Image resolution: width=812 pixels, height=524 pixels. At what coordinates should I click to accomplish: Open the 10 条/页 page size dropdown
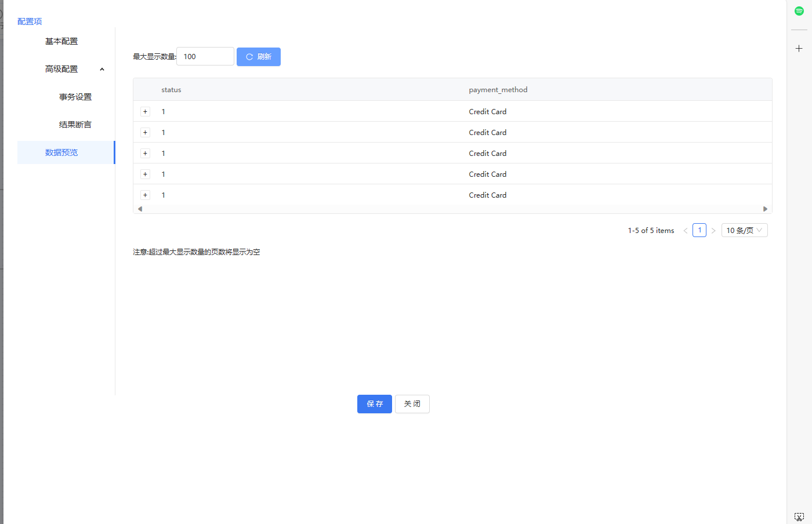click(x=745, y=230)
